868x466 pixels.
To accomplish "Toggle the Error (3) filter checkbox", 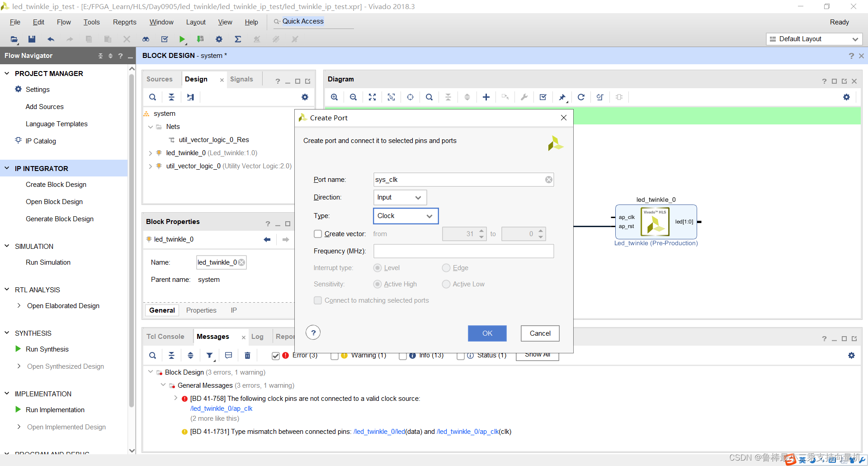I will (x=276, y=356).
